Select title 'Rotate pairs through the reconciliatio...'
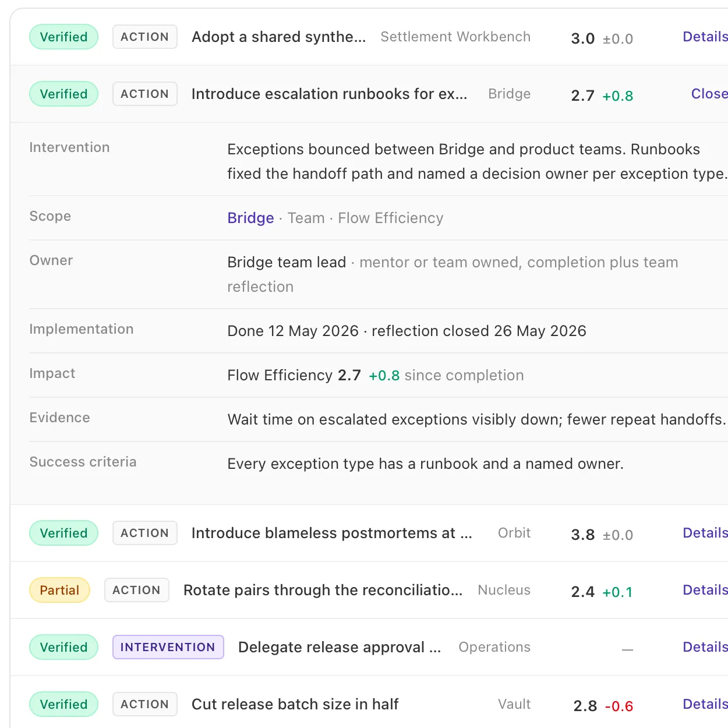This screenshot has width=728, height=728. [x=323, y=590]
